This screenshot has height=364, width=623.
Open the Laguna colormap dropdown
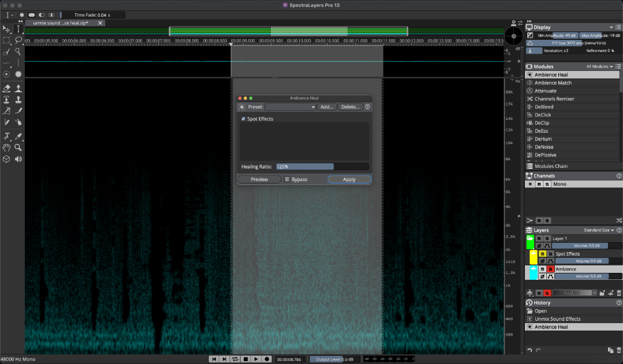575,293
